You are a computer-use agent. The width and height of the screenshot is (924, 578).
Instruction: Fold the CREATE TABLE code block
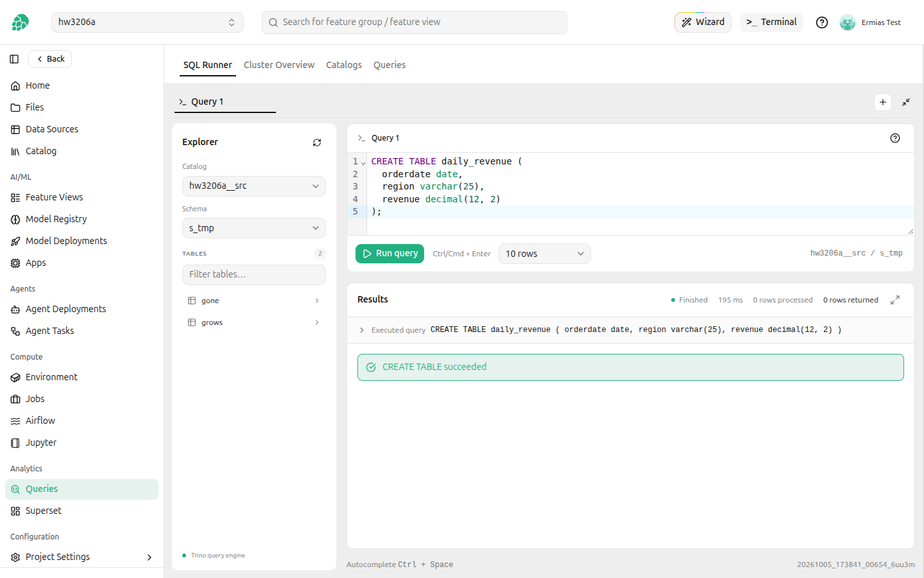(x=363, y=162)
